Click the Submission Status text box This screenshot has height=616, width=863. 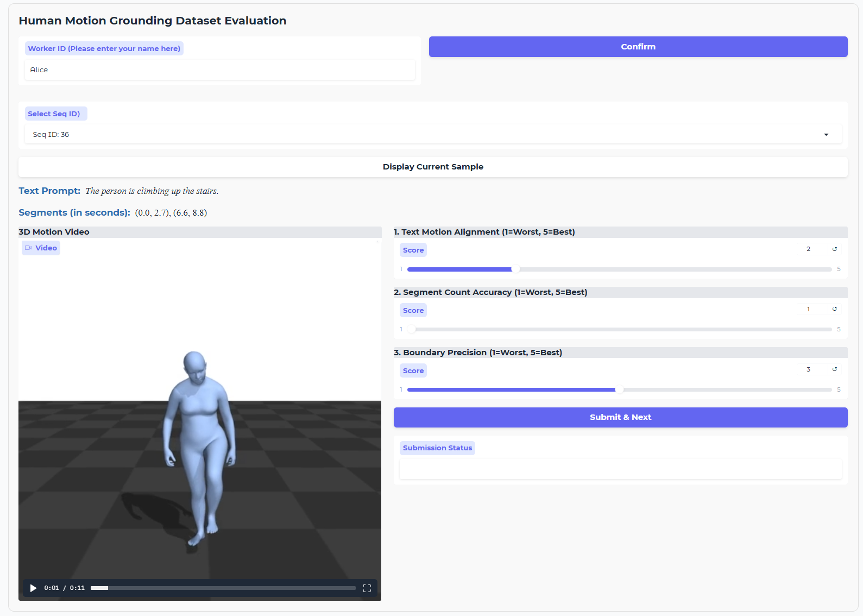pyautogui.click(x=620, y=469)
